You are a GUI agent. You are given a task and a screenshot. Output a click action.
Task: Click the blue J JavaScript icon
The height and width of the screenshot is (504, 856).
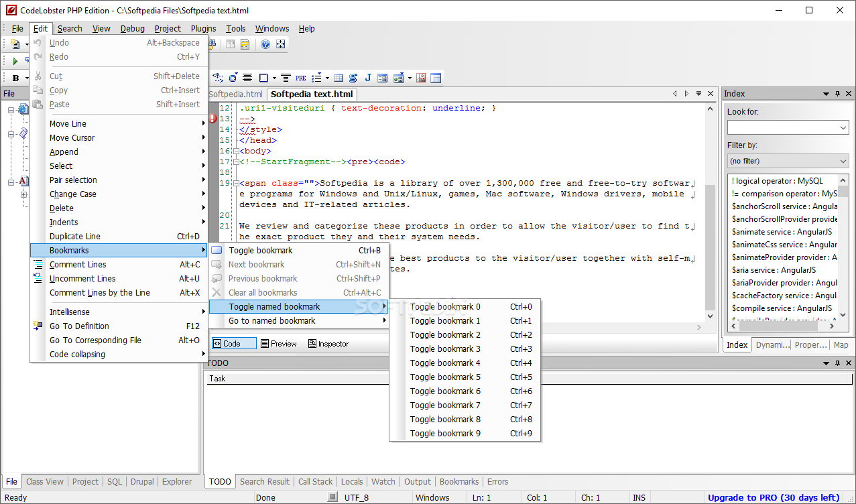click(x=368, y=78)
